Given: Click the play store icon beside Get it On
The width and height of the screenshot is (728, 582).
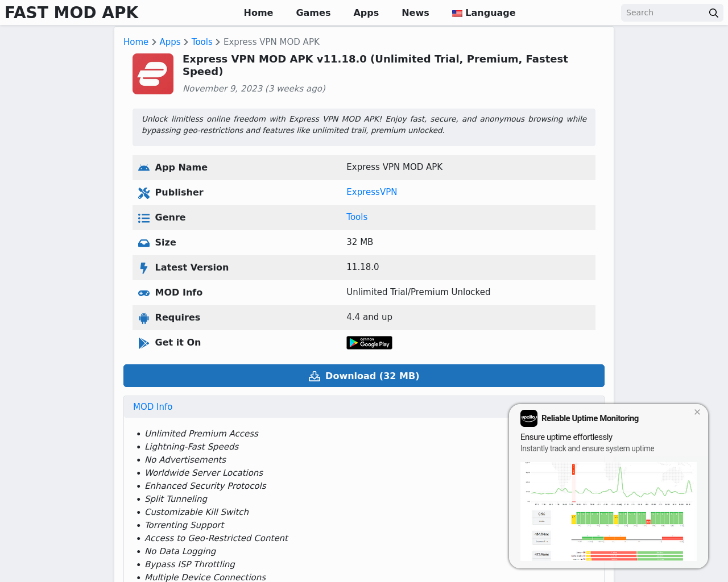Looking at the screenshot, I should coord(144,343).
